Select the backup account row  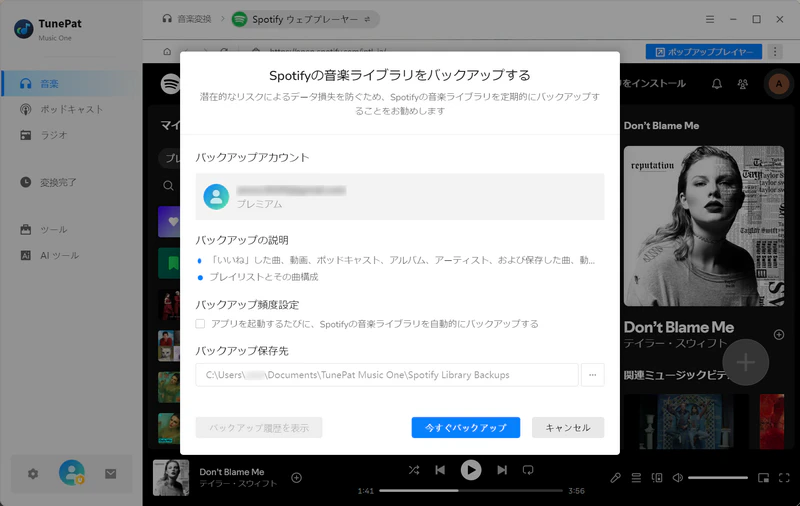(x=399, y=196)
